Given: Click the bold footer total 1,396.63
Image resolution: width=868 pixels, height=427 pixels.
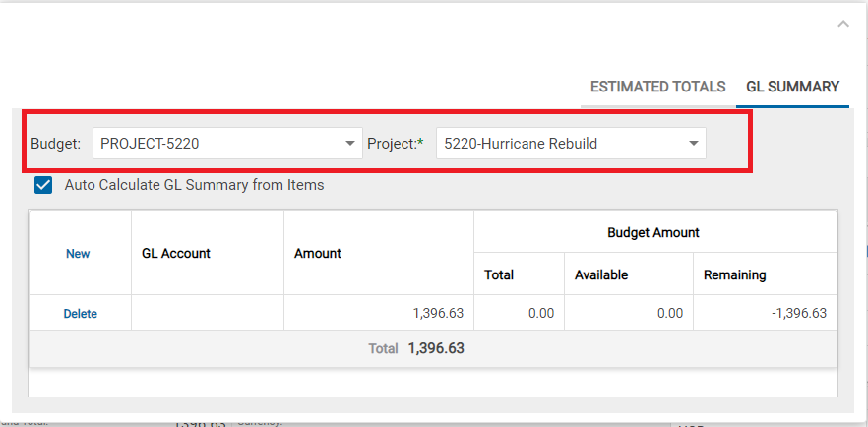Looking at the screenshot, I should tap(435, 348).
